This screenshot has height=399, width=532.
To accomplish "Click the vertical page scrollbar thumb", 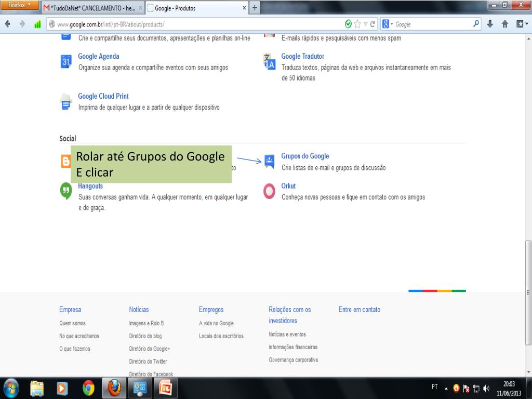I will pyautogui.click(x=528, y=292).
